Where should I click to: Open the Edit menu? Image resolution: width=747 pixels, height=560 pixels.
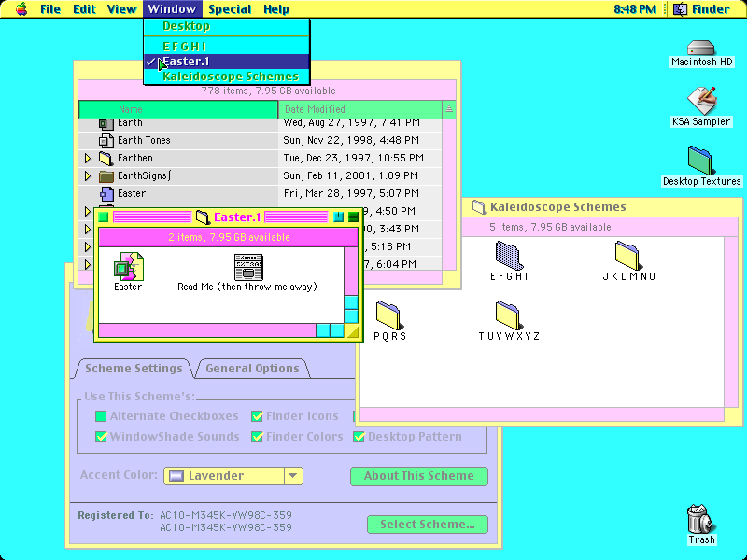[84, 9]
